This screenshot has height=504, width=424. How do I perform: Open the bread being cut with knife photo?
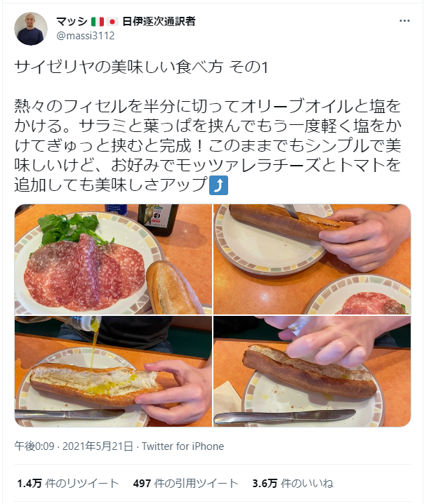point(312,259)
